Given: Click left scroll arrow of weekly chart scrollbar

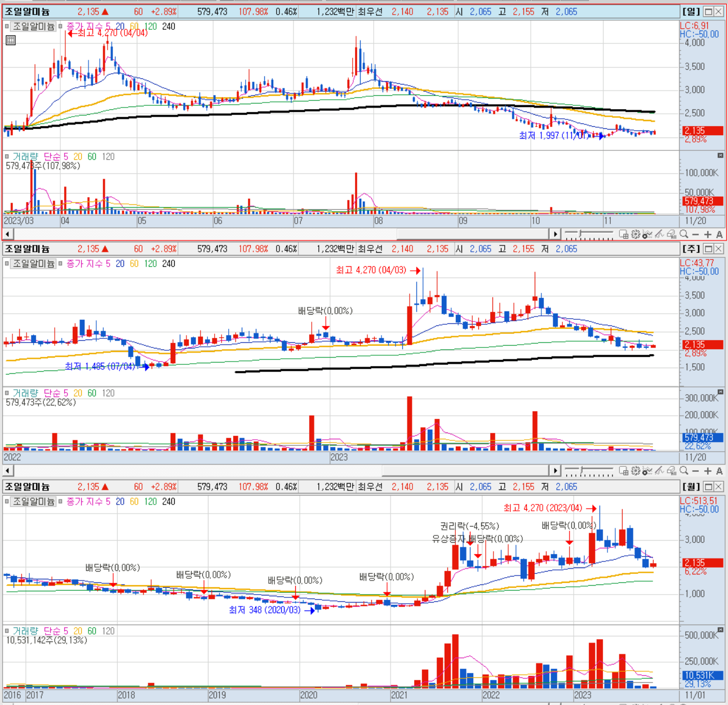Looking at the screenshot, I should pos(8,471).
